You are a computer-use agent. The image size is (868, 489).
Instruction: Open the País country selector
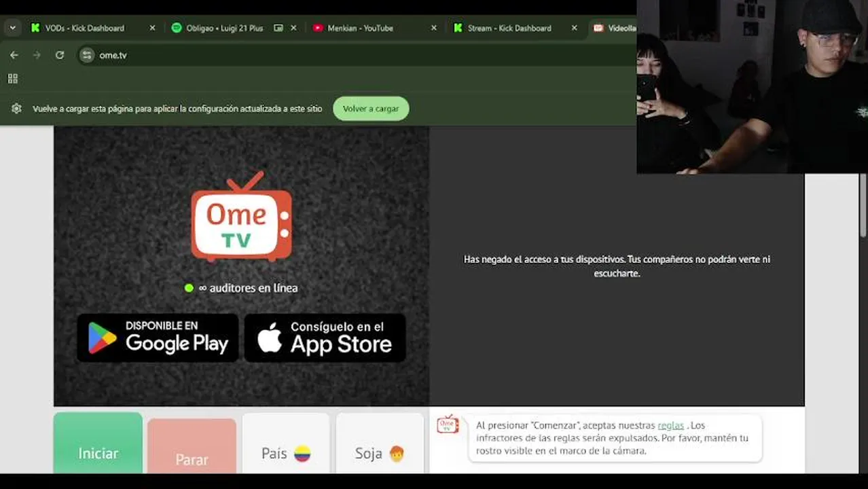286,443
